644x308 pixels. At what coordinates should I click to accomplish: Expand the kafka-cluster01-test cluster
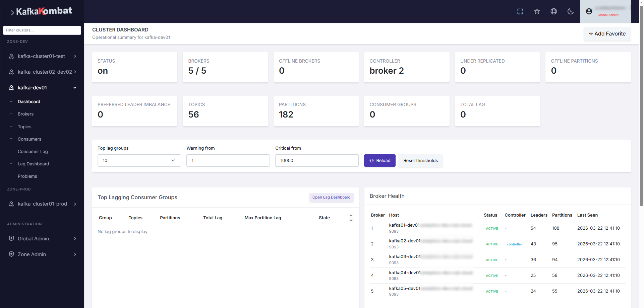coord(75,56)
